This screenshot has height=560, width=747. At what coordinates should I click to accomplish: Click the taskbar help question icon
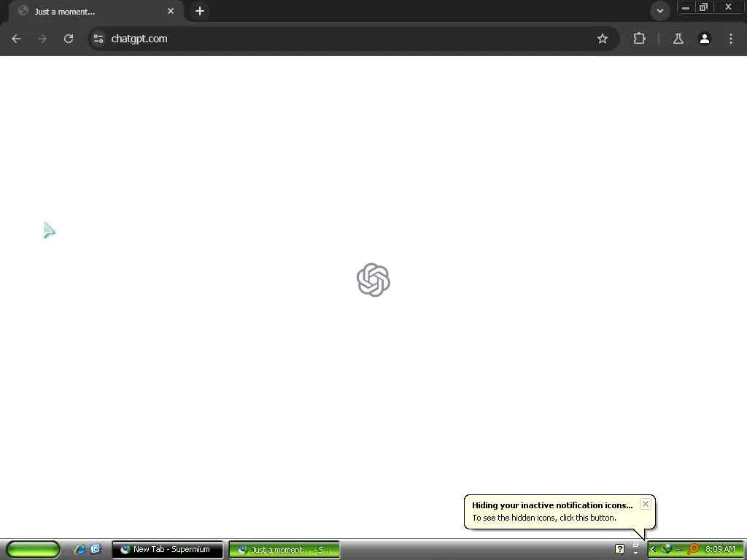[x=619, y=549]
